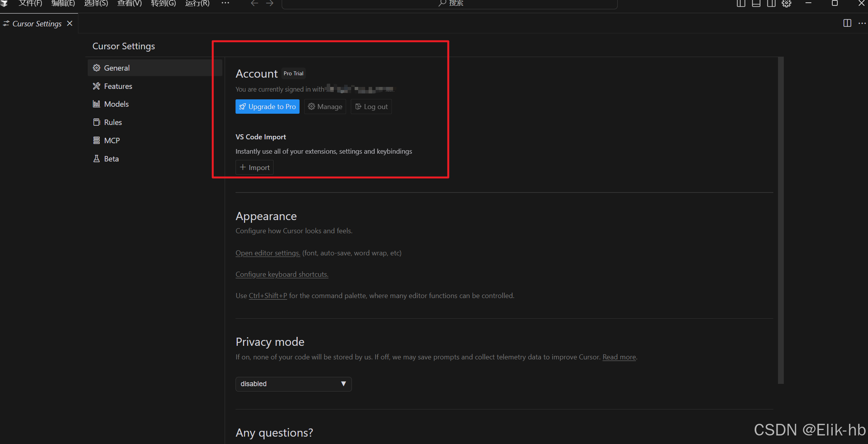Open the 查看(V) menu
This screenshot has width=868, height=444.
(x=130, y=3)
